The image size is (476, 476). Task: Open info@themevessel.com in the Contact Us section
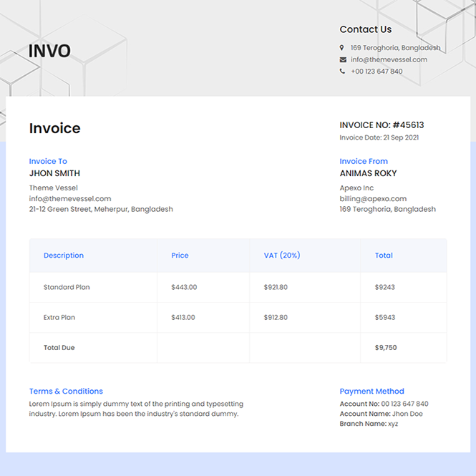pyautogui.click(x=389, y=59)
